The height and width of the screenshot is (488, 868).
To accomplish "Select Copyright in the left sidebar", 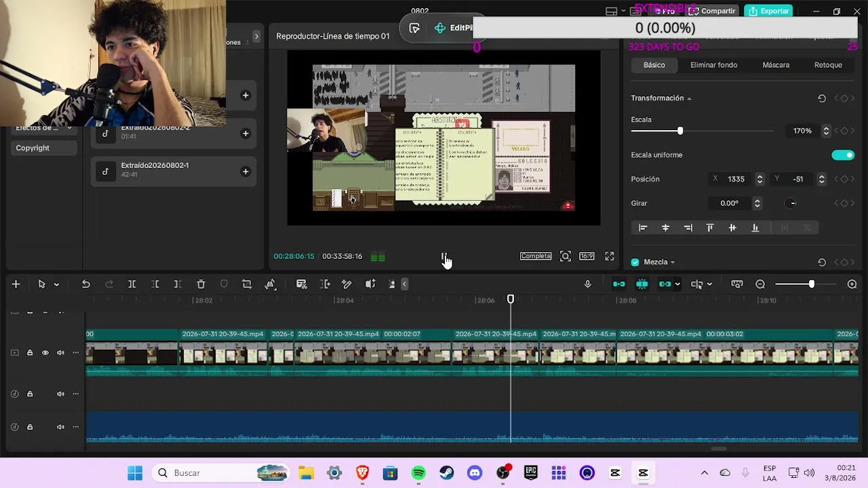I will point(33,148).
